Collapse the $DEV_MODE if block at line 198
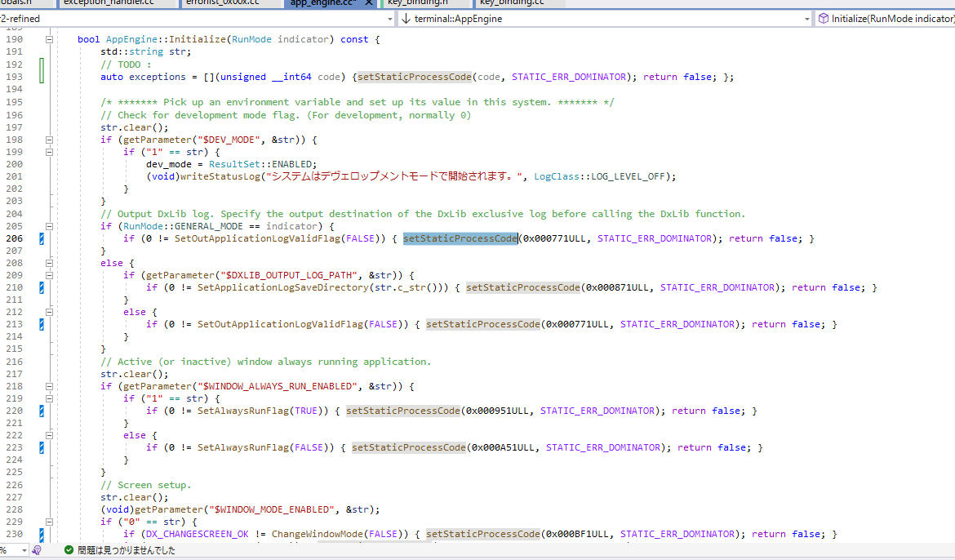 pyautogui.click(x=49, y=140)
